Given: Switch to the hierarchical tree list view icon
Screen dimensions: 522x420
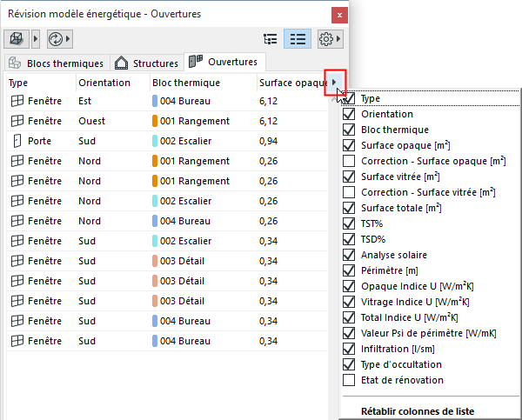Looking at the screenshot, I should [270, 39].
